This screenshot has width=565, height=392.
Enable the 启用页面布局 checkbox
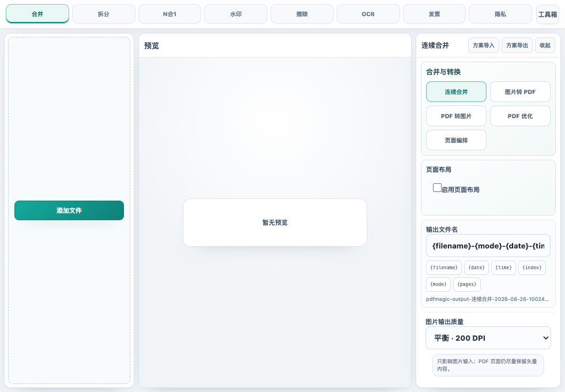[x=437, y=188]
